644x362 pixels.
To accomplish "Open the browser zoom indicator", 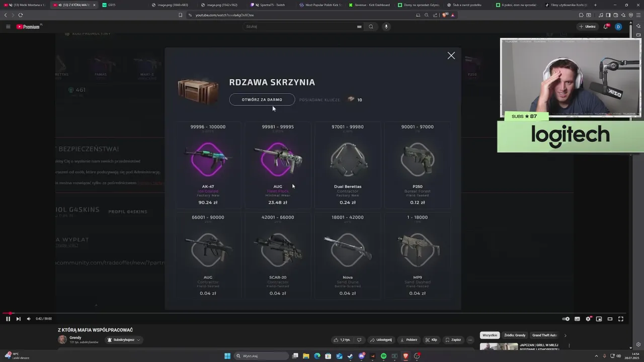I will pos(426,15).
